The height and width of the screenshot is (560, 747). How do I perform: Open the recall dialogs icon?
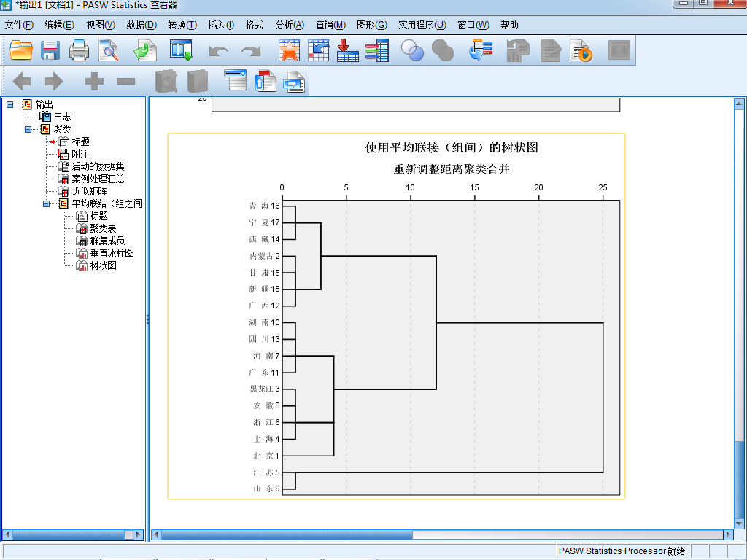tap(181, 50)
